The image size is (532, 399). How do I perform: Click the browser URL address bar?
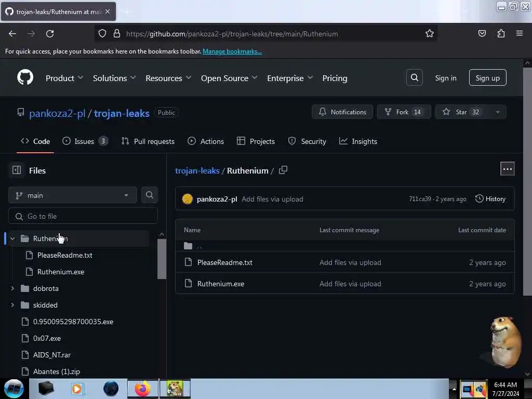pos(265,34)
